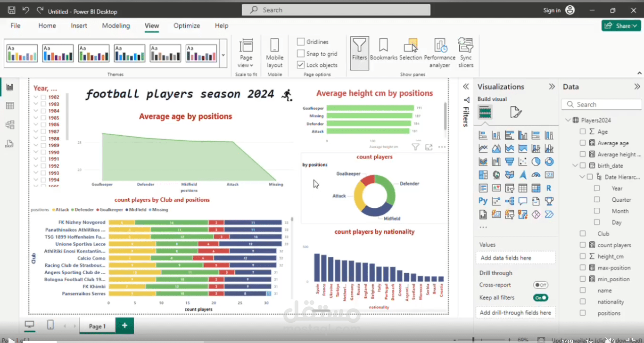Open DAX query view in sidebar
644x343 pixels.
coord(9,144)
